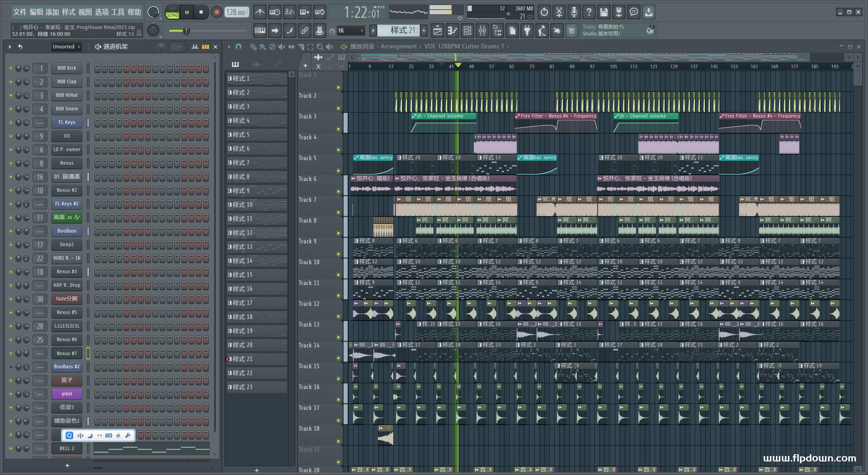Open the playlist options arrow menu

[229, 47]
